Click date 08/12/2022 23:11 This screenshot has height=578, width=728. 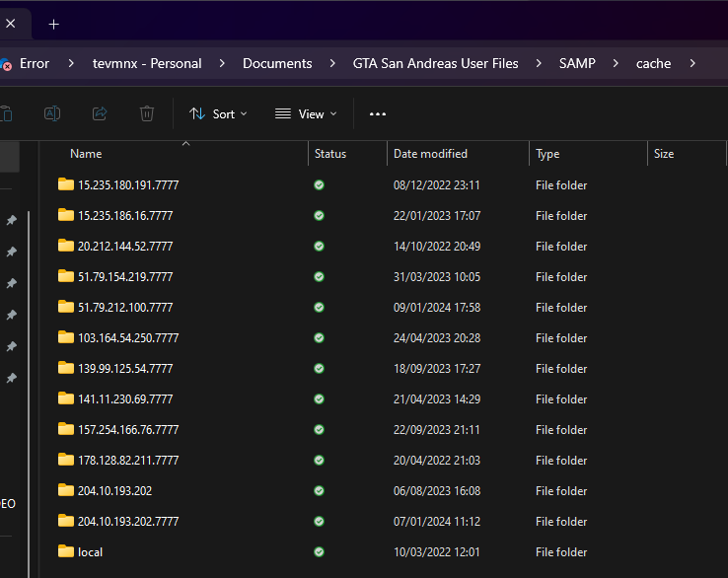click(x=436, y=185)
